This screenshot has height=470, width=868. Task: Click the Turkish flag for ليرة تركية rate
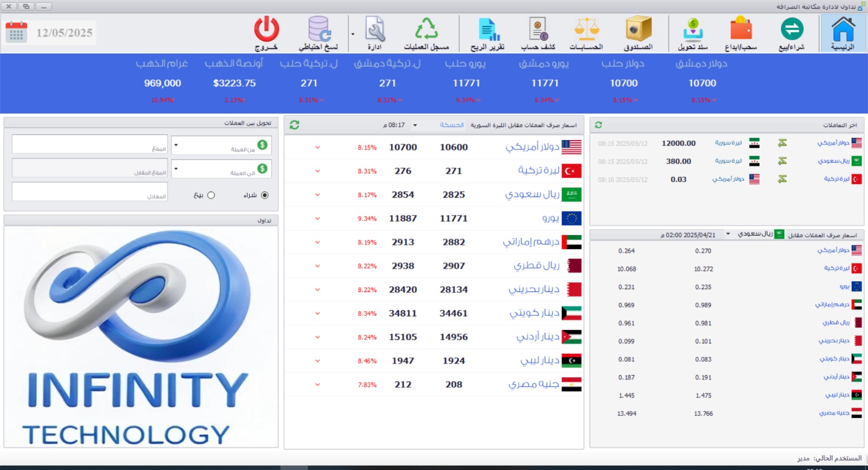tap(572, 171)
